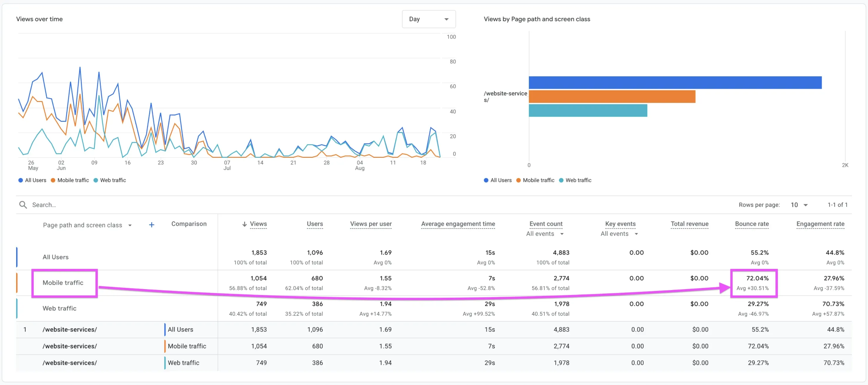Click /website-services/ in the Web traffic row
This screenshot has height=385, width=868.
click(70, 363)
